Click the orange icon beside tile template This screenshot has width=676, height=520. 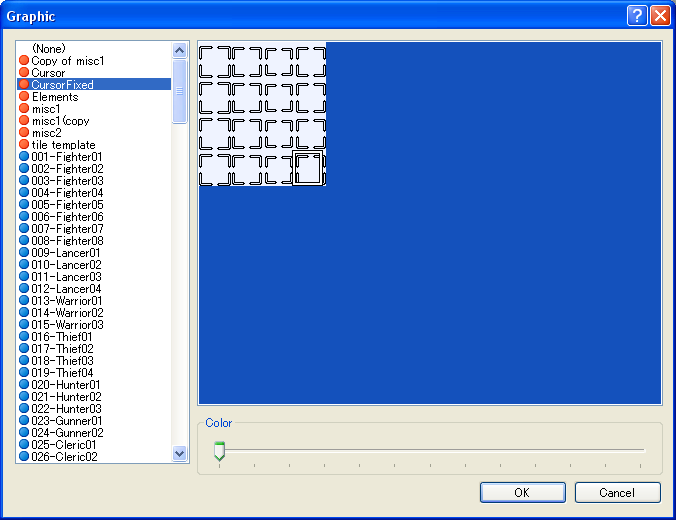pos(24,145)
